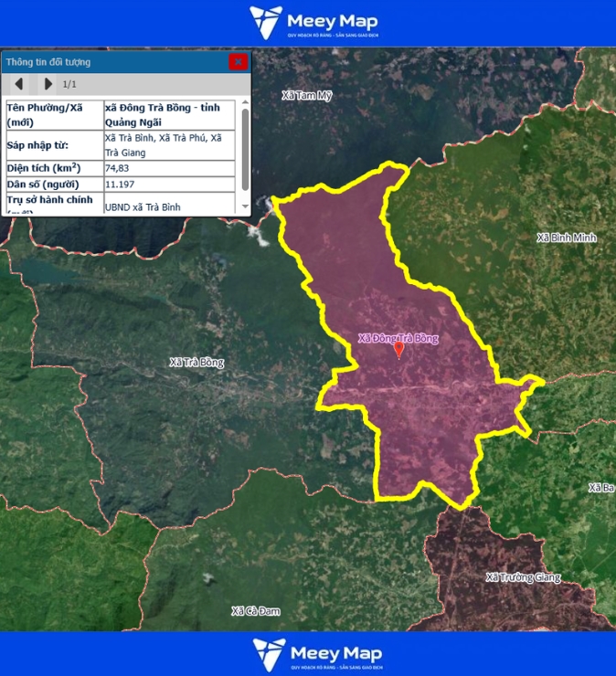Image resolution: width=616 pixels, height=676 pixels.
Task: Click the Sáp nhập từ row header
Action: 53,145
